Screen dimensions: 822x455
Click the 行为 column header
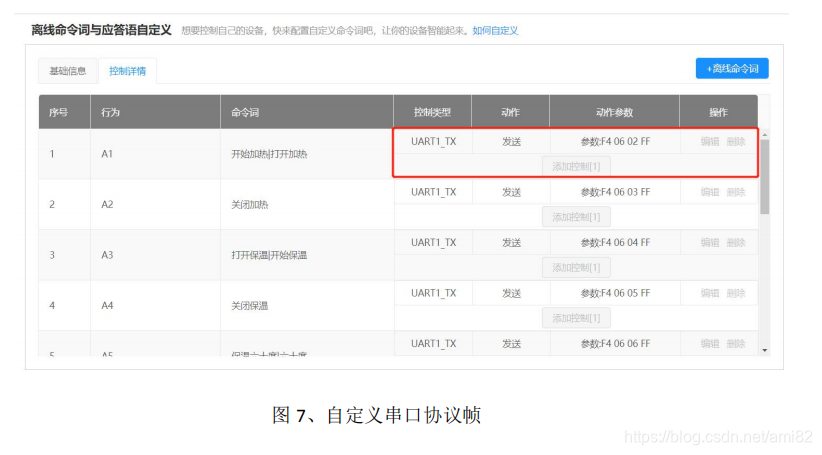155,112
